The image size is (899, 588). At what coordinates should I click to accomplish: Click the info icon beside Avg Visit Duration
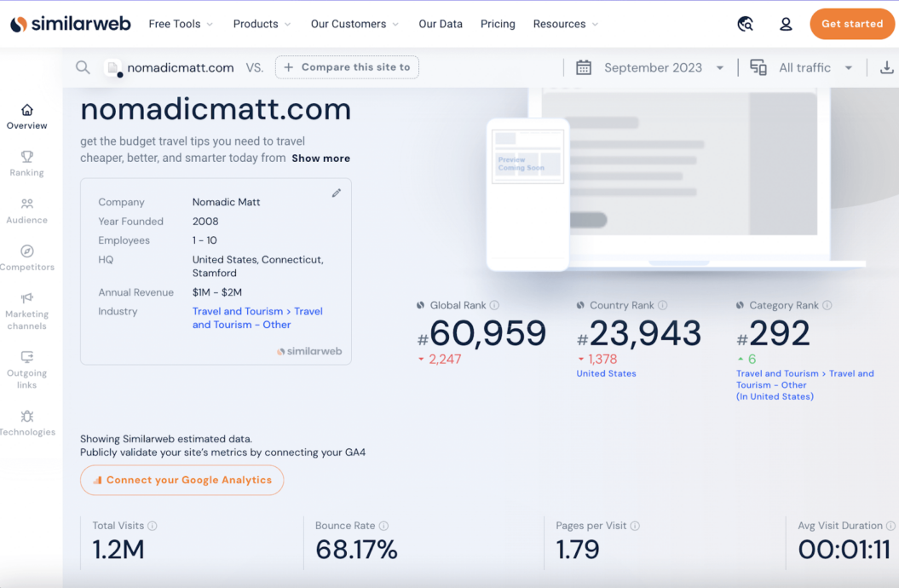(890, 526)
